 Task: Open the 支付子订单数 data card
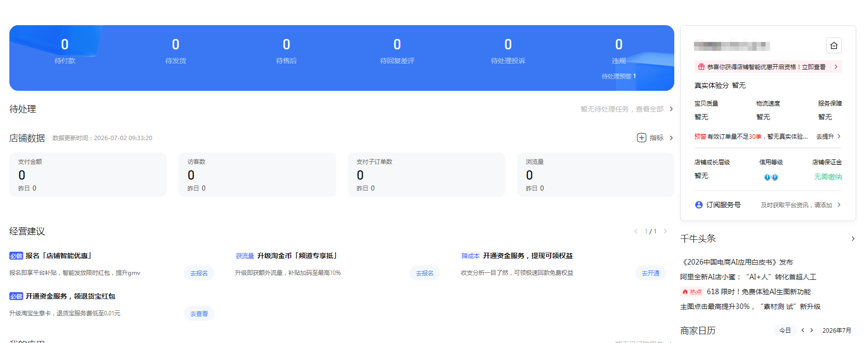click(x=426, y=175)
